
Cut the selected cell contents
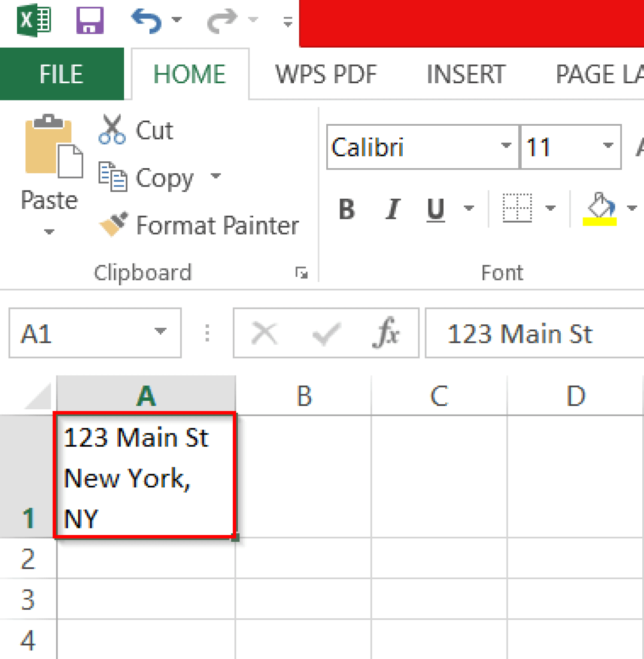(136, 130)
